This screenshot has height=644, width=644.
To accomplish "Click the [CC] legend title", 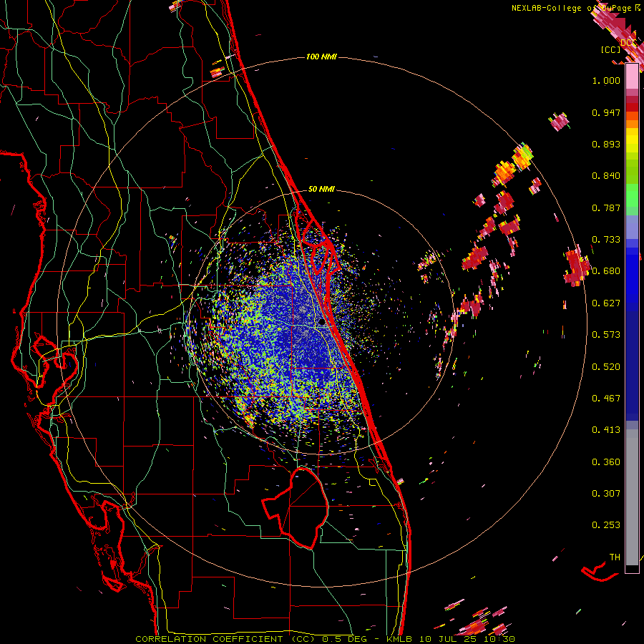I will (x=610, y=49).
